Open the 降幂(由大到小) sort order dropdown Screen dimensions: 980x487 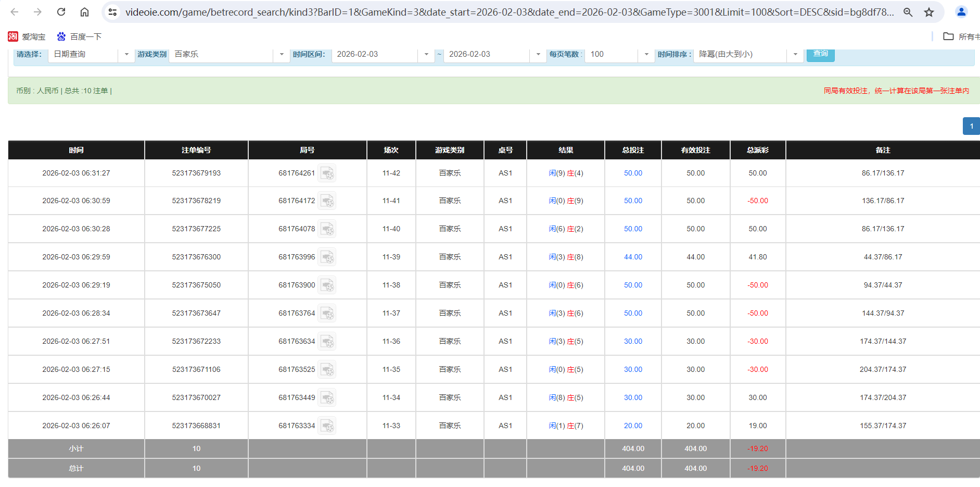pos(795,54)
